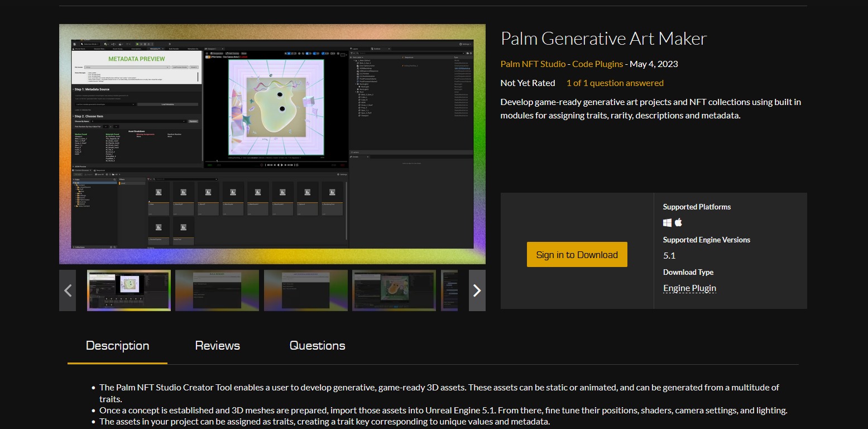Open the Code Plugins category link
The image size is (868, 429).
click(597, 64)
